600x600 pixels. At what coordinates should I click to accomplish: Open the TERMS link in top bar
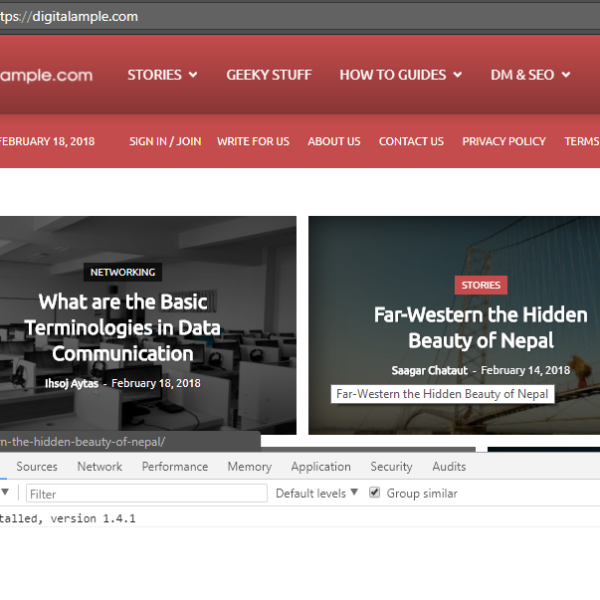[x=582, y=142]
